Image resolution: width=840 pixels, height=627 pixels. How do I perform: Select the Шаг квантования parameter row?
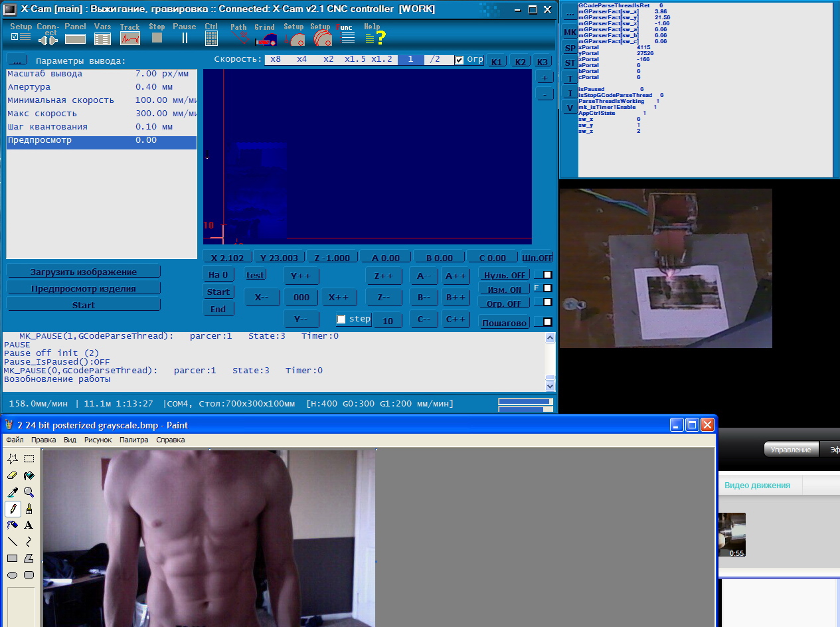tap(102, 127)
